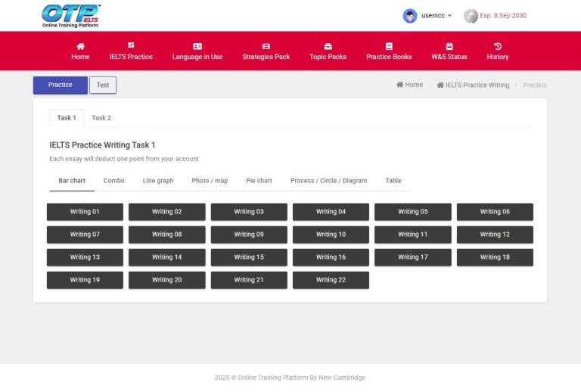Open IELTS Practice grid icon
The width and height of the screenshot is (581, 392).
[x=131, y=45]
